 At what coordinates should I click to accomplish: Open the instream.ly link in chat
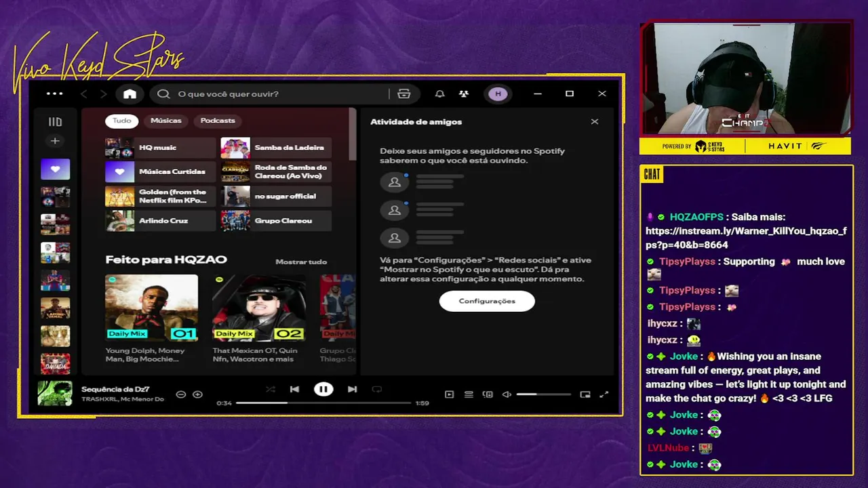pyautogui.click(x=746, y=238)
